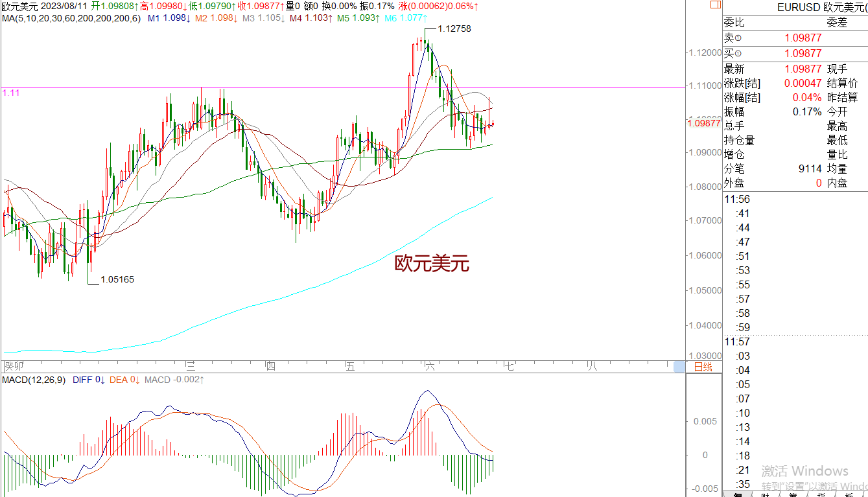
Task: Click the 癸卯 year label on time axis
Action: (13, 367)
